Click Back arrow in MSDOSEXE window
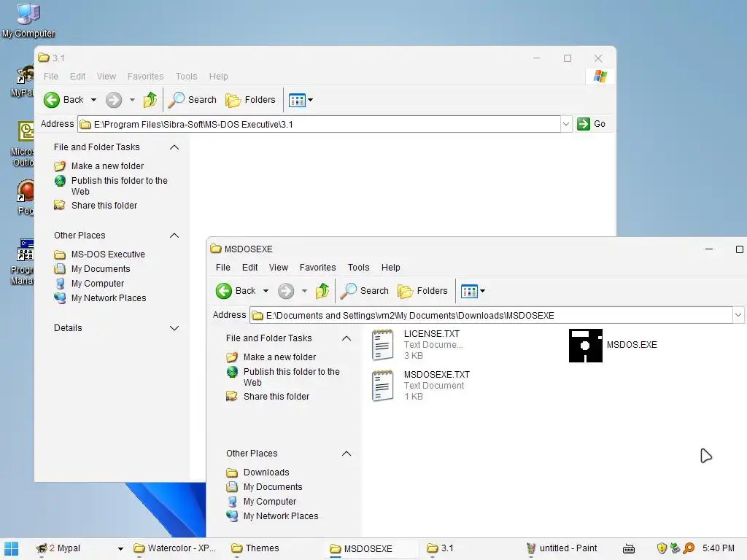The width and height of the screenshot is (747, 560). (x=223, y=291)
